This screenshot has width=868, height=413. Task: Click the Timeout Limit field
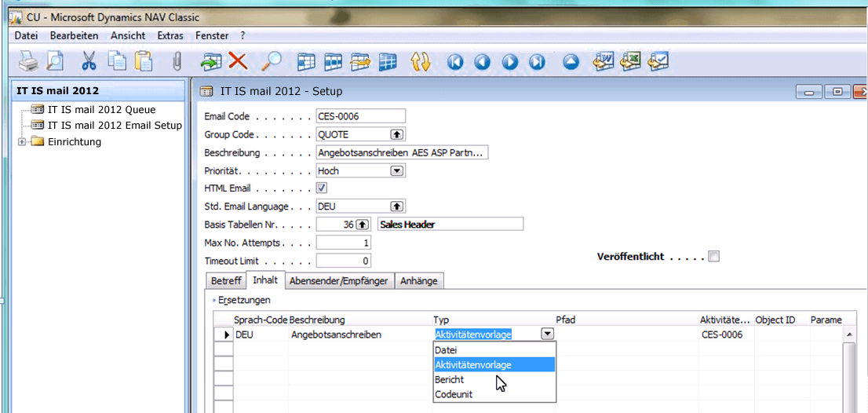tap(343, 260)
